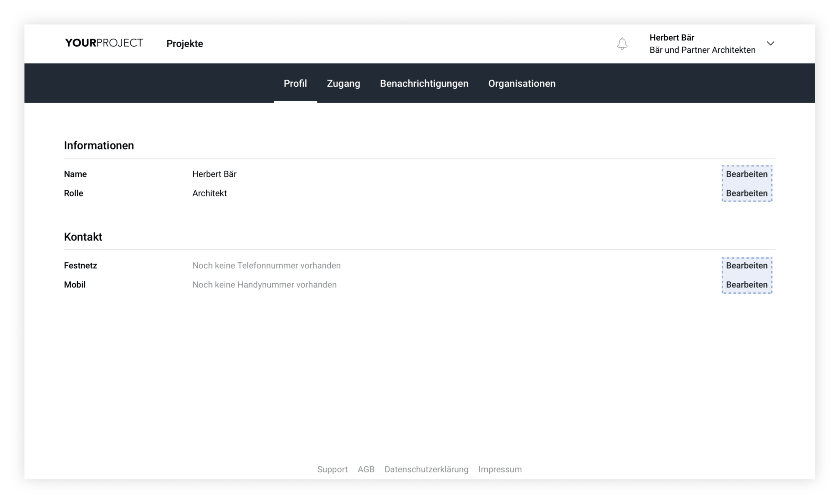The width and height of the screenshot is (840, 504).
Task: Go to Projekte in the top navigation
Action: [184, 44]
